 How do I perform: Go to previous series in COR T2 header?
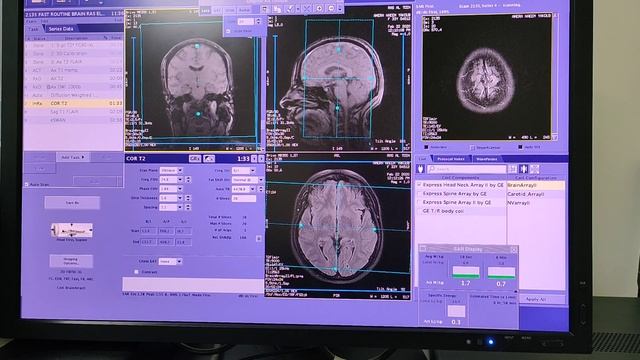coord(254,159)
